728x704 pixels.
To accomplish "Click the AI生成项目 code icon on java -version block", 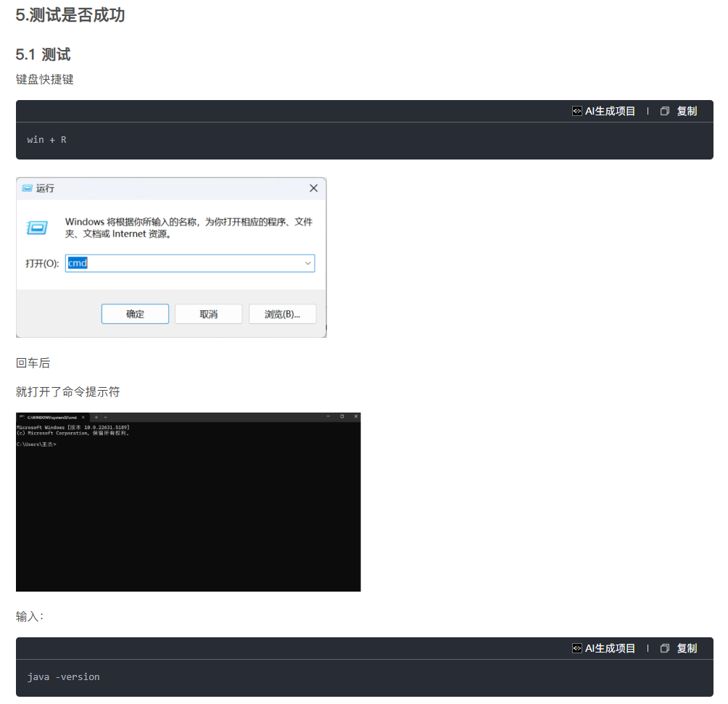I will pyautogui.click(x=578, y=648).
